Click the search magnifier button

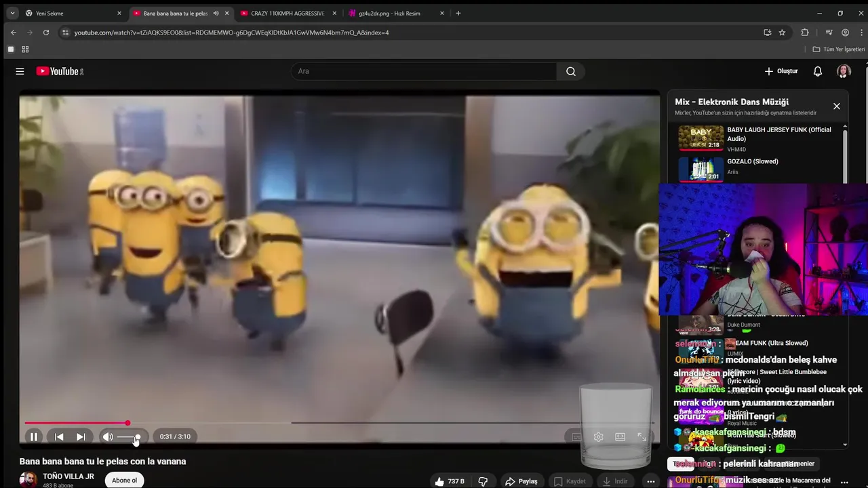[x=571, y=71]
